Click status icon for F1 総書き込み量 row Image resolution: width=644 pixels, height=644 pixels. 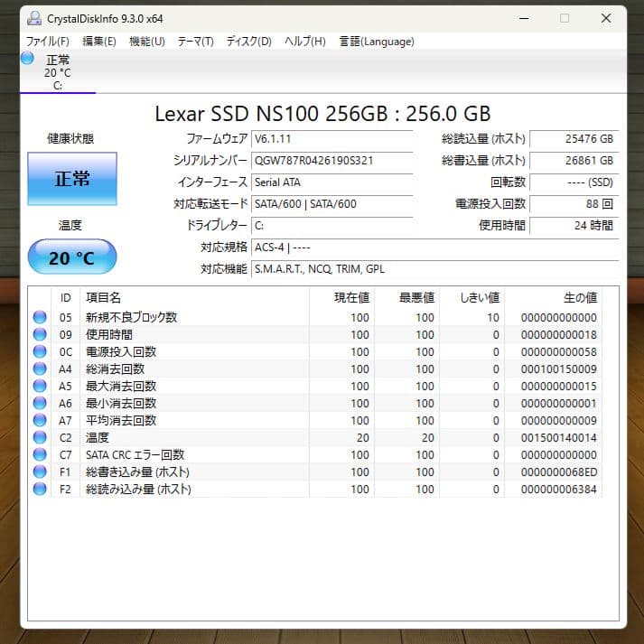point(40,471)
